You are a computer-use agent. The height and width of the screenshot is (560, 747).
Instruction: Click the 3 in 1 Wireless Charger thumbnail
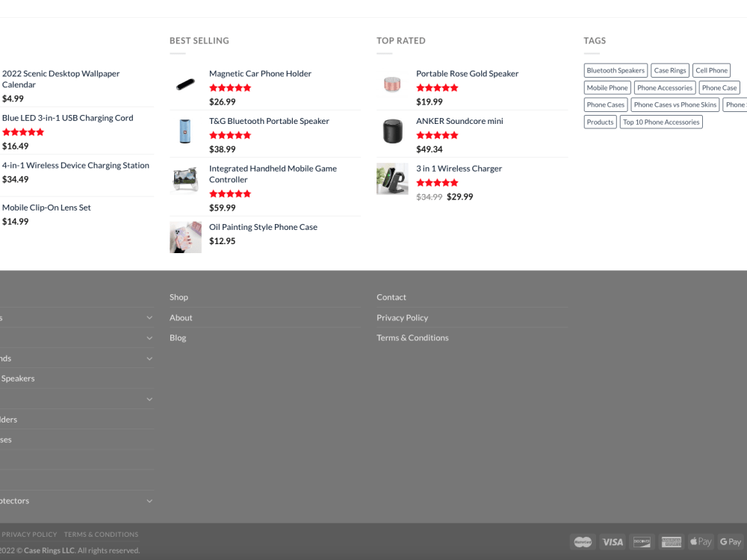pos(392,179)
